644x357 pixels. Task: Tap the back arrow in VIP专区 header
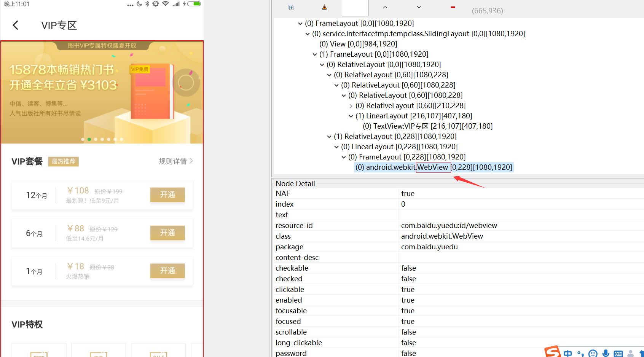16,25
